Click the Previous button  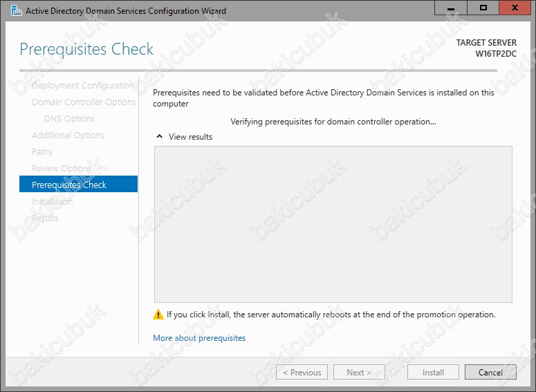coord(302,372)
